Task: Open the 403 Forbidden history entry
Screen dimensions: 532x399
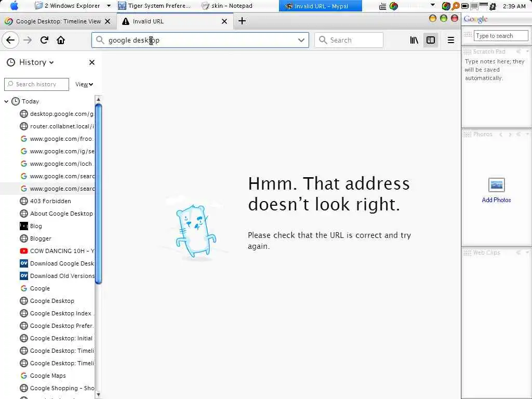Action: (x=46, y=201)
